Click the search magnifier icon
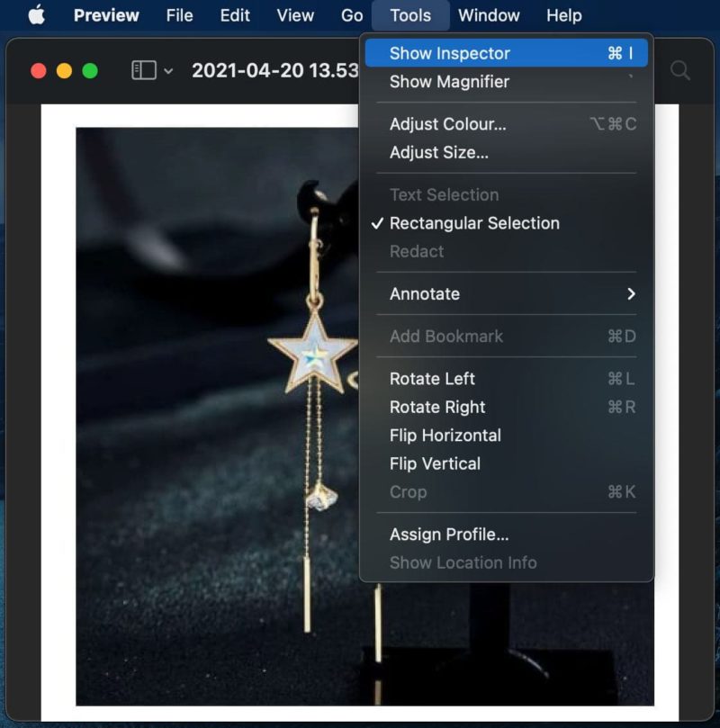Viewport: 720px width, 728px height. coord(680,70)
